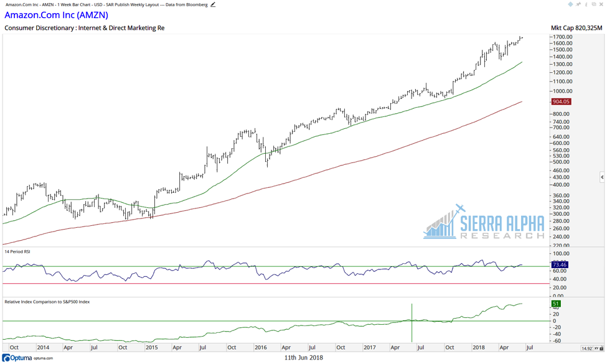The height and width of the screenshot is (364, 607).
Task: Click the 2015 label on the date axis
Action: coord(152,347)
